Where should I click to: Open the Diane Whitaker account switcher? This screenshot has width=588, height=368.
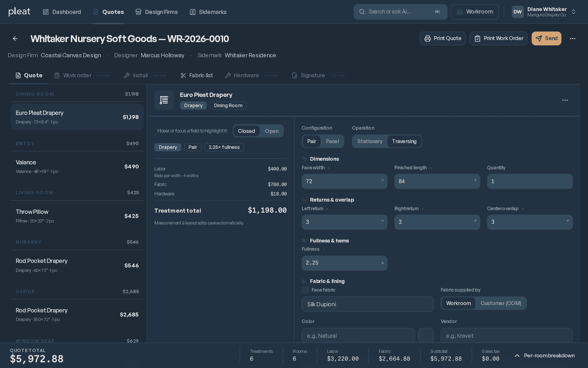point(544,12)
